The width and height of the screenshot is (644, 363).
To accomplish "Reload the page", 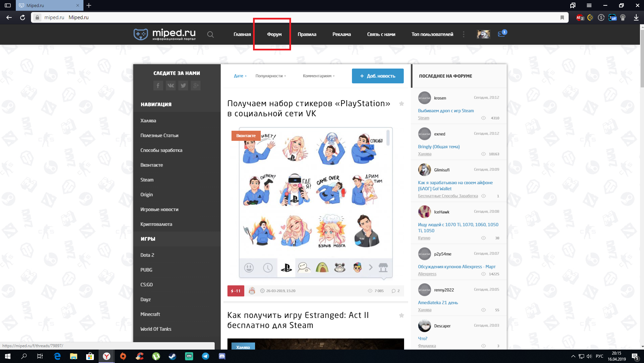I will coord(23,17).
